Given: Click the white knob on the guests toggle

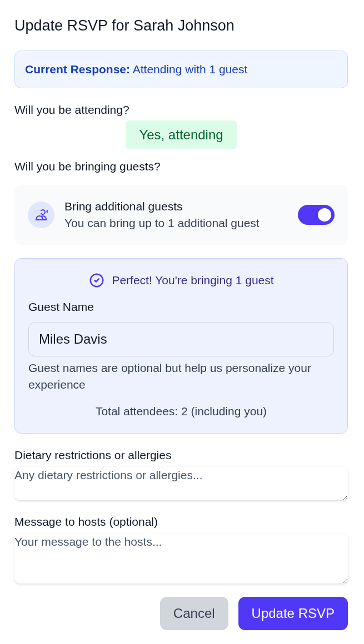Looking at the screenshot, I should pyautogui.click(x=325, y=215).
